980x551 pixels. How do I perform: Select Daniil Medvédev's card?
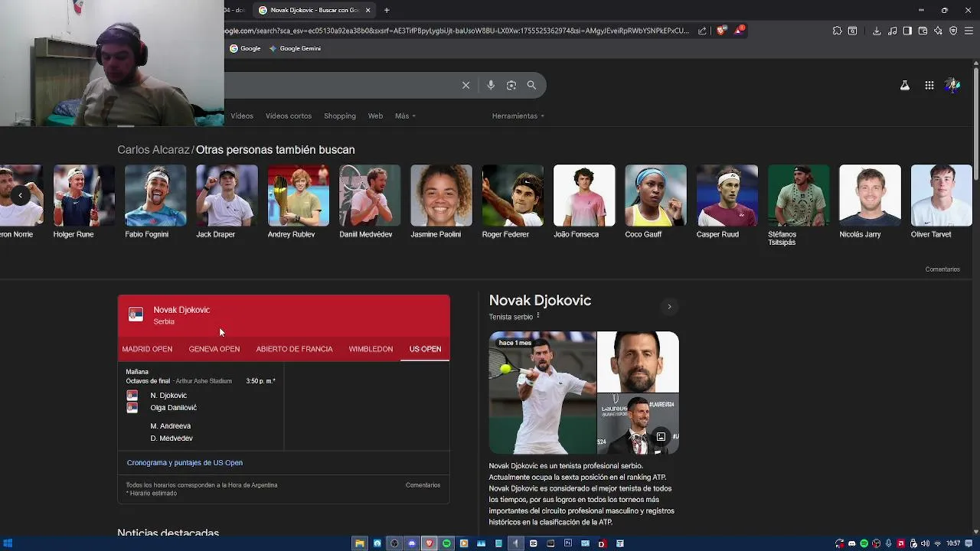click(370, 202)
